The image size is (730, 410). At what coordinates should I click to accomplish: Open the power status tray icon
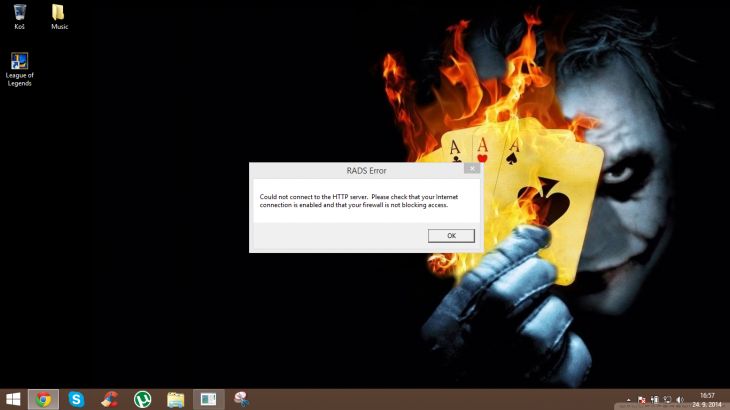(x=655, y=400)
